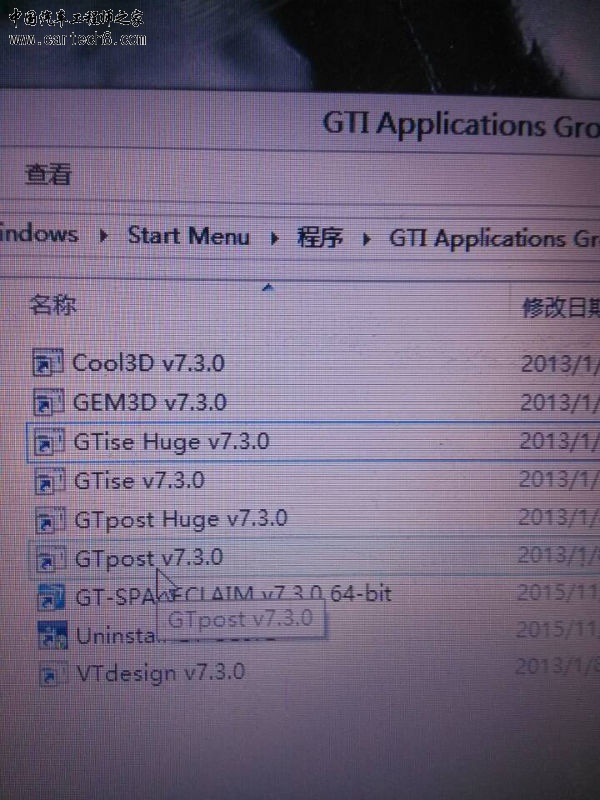Go to Start Menu in the address path
The image size is (600, 800).
pyautogui.click(x=188, y=236)
